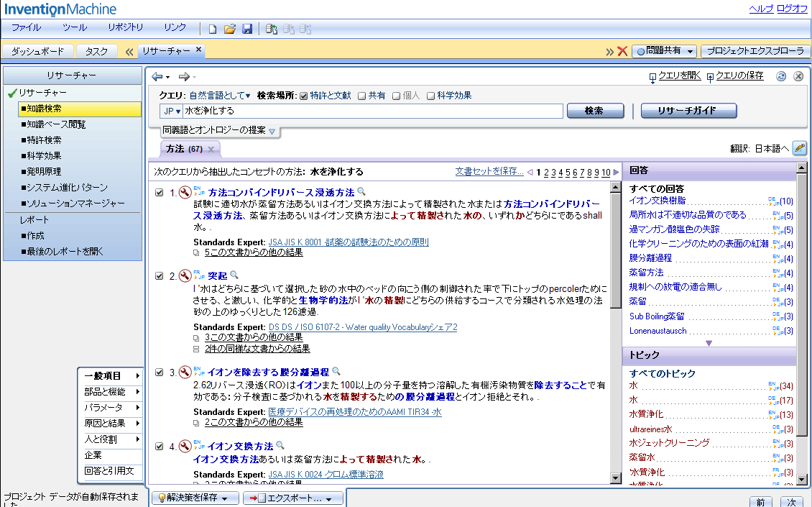The image size is (812, 507).
Task: Click magnifier after 方法コンバインドリバース浸透方法 title
Action: pyautogui.click(x=361, y=192)
